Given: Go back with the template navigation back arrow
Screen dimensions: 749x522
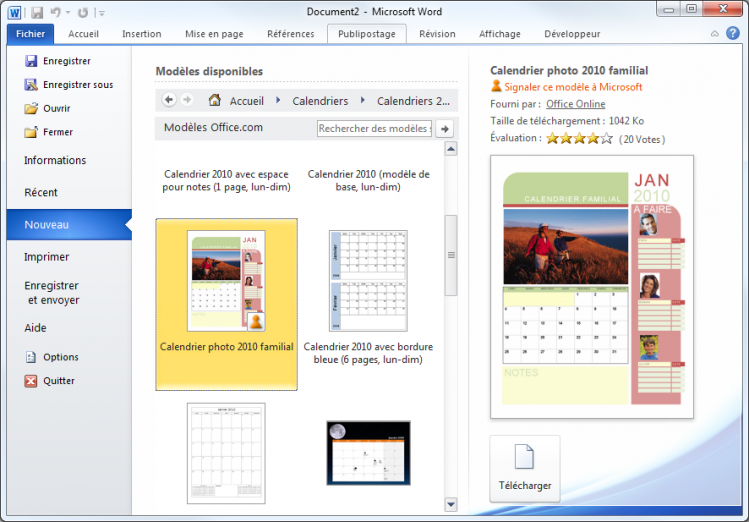Looking at the screenshot, I should 169,100.
